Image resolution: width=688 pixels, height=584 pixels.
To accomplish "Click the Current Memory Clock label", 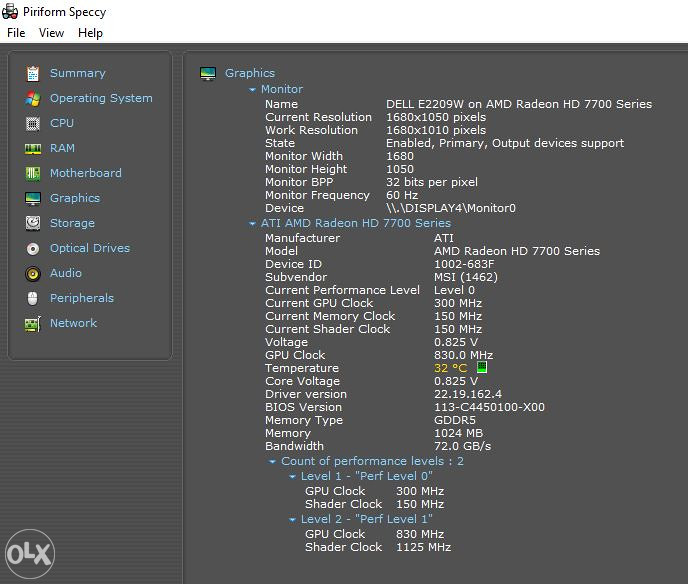I will (x=330, y=316).
